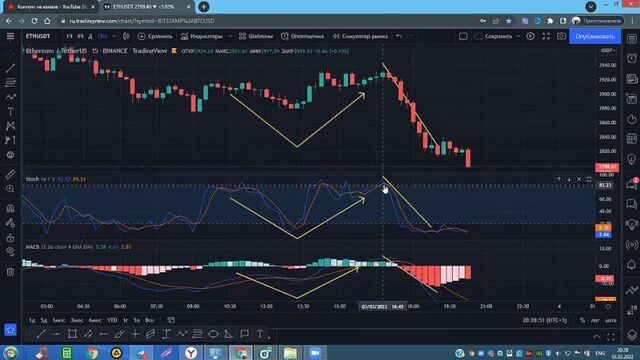
Task: Open the alerts alarm clock panel
Action: pos(631,58)
